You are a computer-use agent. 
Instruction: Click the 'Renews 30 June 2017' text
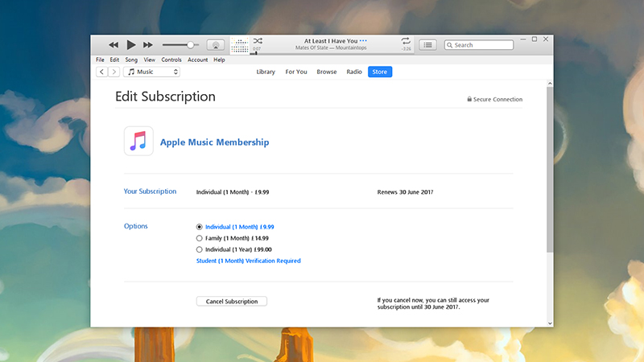(405, 191)
